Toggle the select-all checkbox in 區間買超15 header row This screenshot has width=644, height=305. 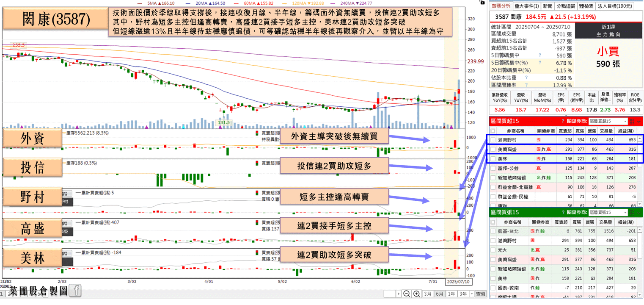coord(493,131)
